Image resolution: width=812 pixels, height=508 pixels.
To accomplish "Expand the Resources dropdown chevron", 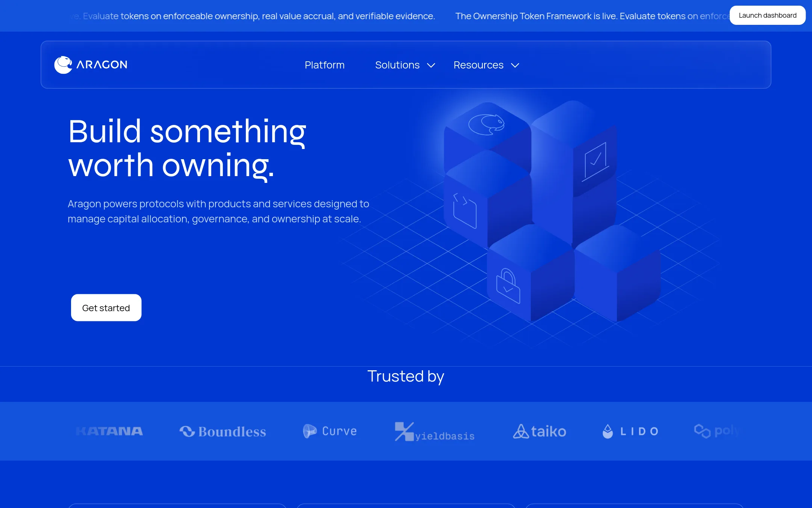I will [515, 65].
